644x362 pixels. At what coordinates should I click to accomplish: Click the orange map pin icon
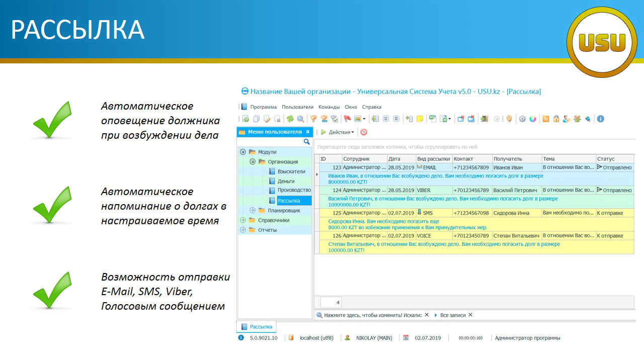pos(509,119)
